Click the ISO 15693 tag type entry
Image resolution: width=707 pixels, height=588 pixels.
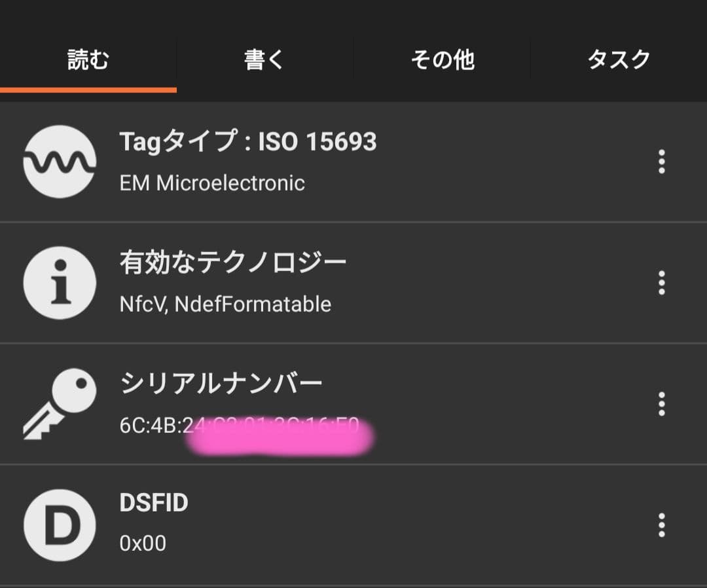249,141
